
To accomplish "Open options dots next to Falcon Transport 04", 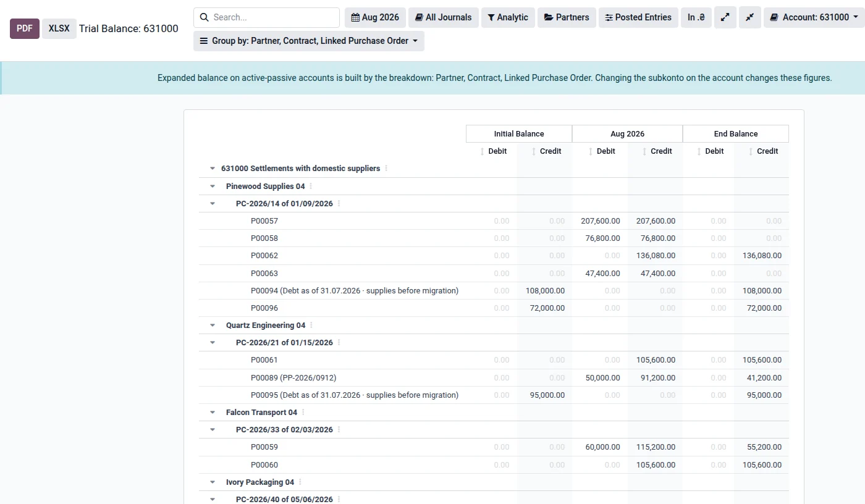I will point(303,412).
